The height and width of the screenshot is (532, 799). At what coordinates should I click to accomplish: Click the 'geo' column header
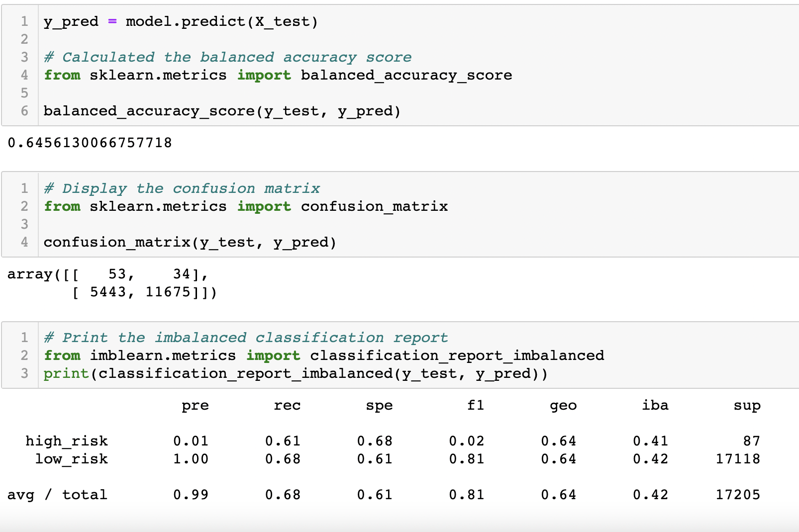564,406
